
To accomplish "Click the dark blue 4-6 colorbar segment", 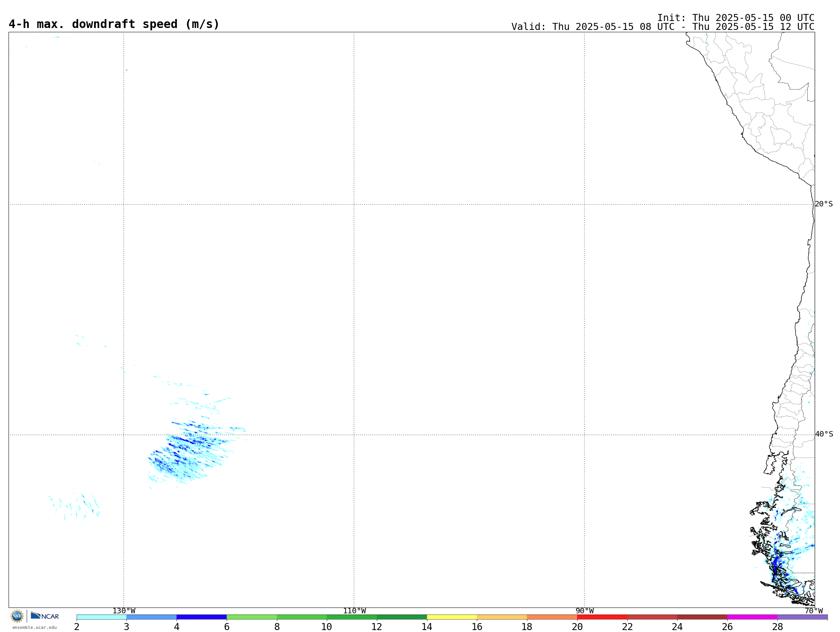I will pyautogui.click(x=201, y=617).
